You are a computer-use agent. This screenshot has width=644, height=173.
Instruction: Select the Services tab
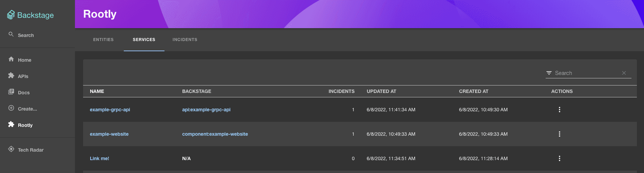(144, 40)
